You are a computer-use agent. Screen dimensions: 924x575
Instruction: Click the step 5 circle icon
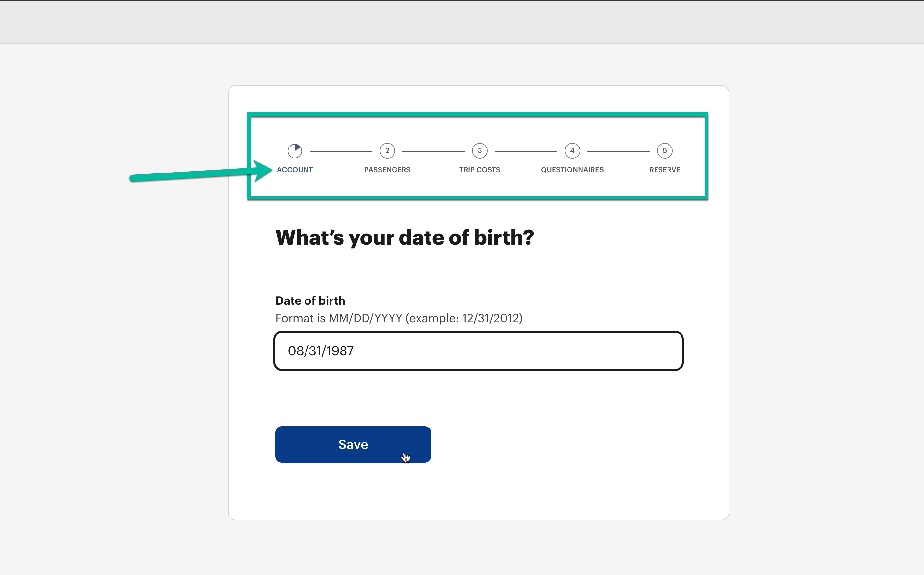tap(664, 151)
